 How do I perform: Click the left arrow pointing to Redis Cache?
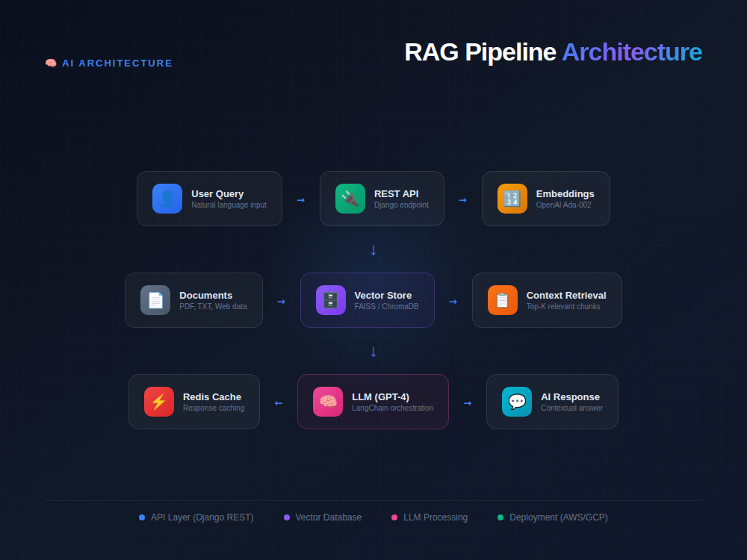click(279, 403)
